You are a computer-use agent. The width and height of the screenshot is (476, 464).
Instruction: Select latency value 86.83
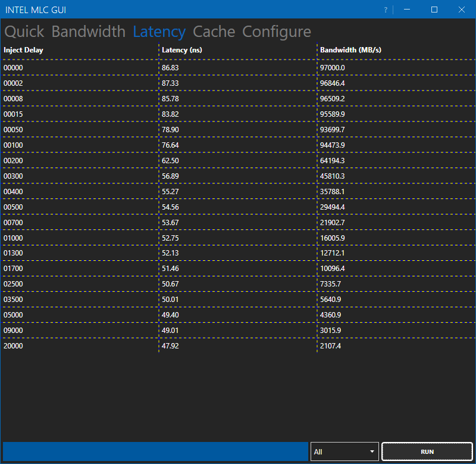(170, 68)
